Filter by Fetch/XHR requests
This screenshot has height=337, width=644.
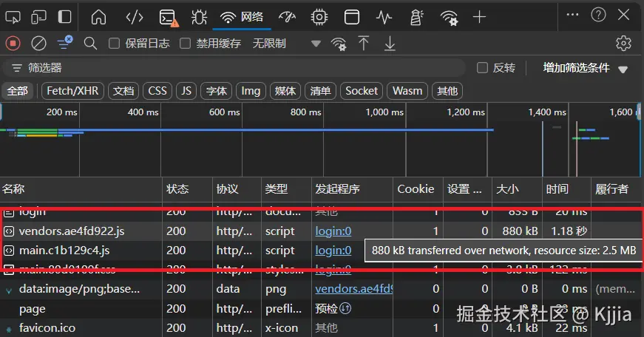(72, 91)
